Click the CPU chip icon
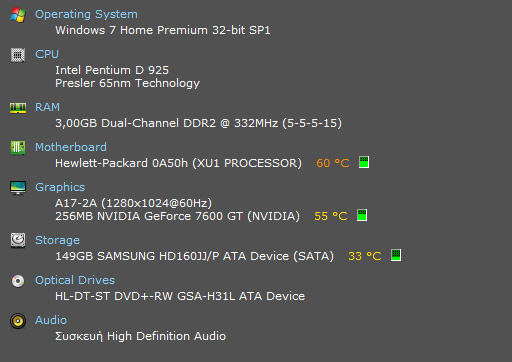This screenshot has width=512, height=362. pos(18,55)
